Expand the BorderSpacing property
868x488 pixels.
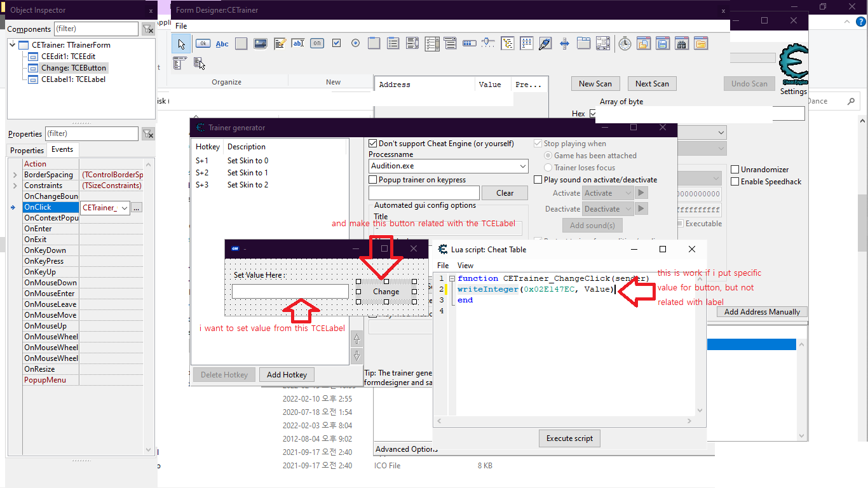tap(15, 175)
